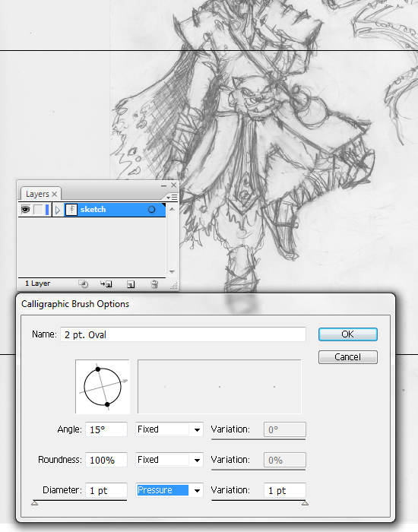Image resolution: width=418 pixels, height=532 pixels.
Task: Minimize the Layers panel
Action: click(x=163, y=185)
